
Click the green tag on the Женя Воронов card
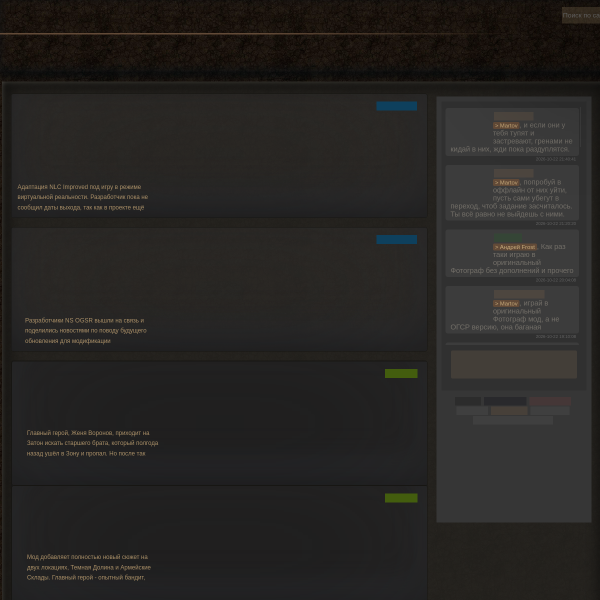[x=401, y=373]
